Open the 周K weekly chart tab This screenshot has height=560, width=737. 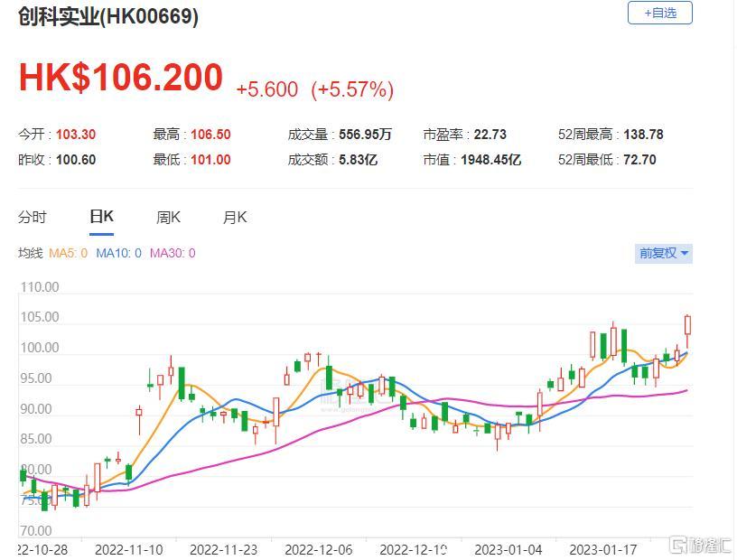coord(168,218)
